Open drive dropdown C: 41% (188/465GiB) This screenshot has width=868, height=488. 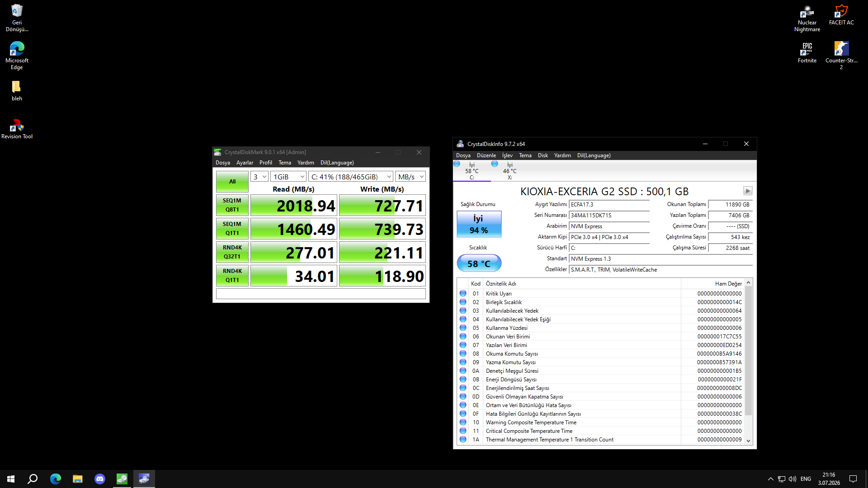351,177
